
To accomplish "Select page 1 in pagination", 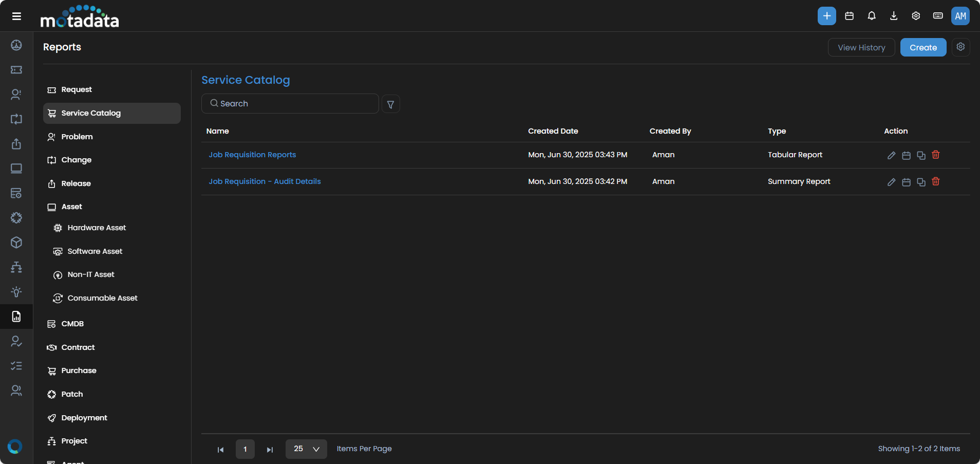I will click(x=245, y=449).
